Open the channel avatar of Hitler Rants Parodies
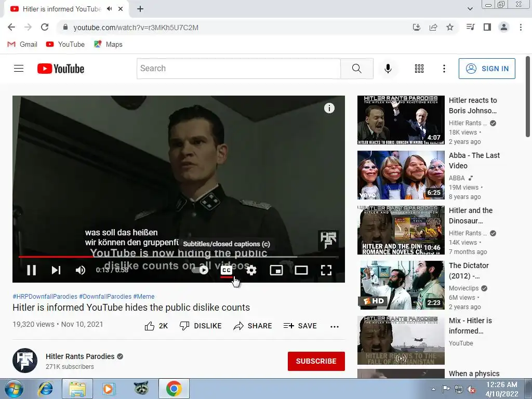 25,361
